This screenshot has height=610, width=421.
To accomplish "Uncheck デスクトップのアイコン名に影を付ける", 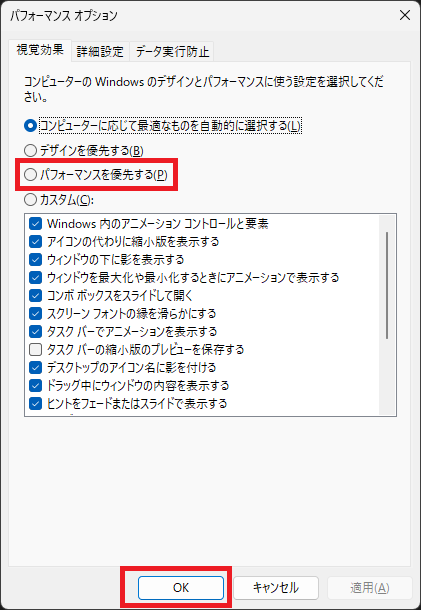I will [x=35, y=368].
